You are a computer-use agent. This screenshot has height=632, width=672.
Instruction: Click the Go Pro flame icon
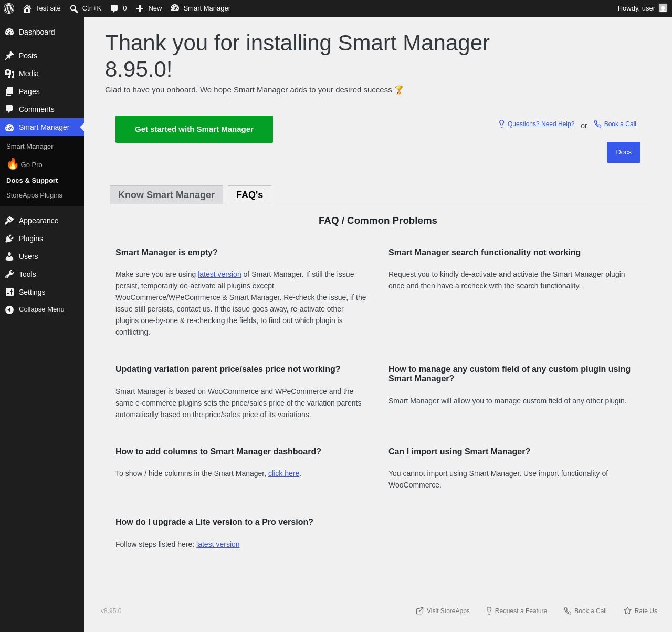point(13,164)
